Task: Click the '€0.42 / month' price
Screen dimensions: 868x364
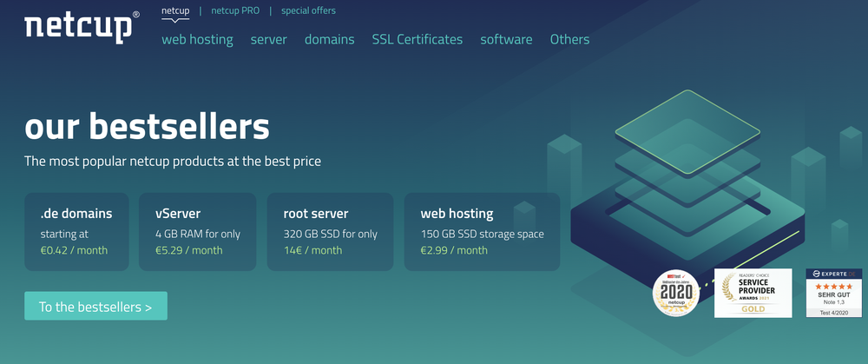Action: (x=74, y=250)
